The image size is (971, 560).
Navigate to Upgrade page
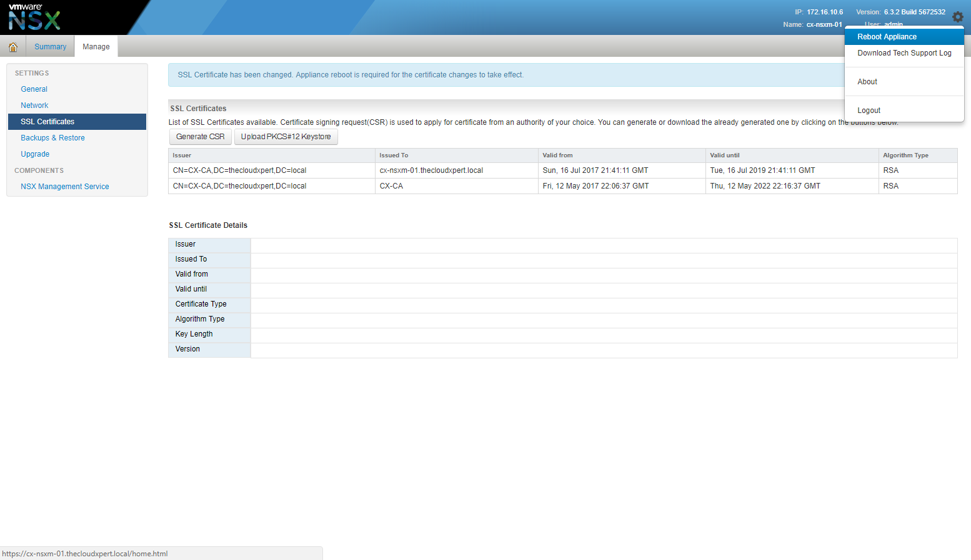click(35, 154)
